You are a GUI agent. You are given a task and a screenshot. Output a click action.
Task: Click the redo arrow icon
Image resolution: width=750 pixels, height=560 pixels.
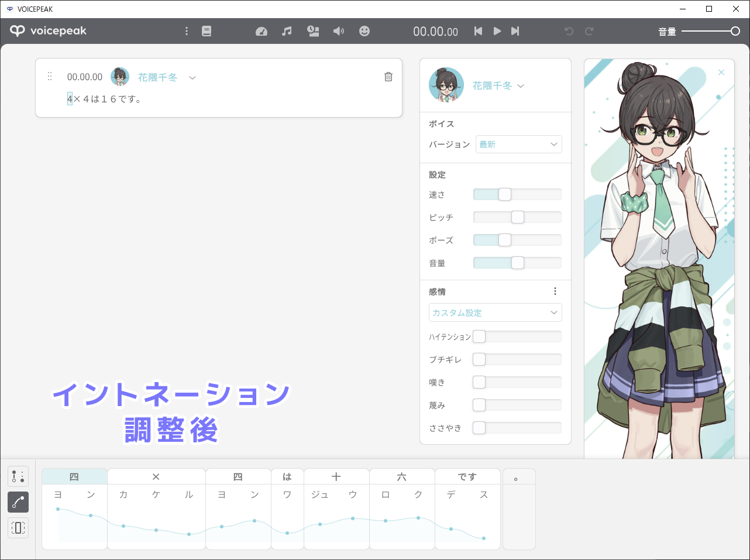tap(589, 31)
